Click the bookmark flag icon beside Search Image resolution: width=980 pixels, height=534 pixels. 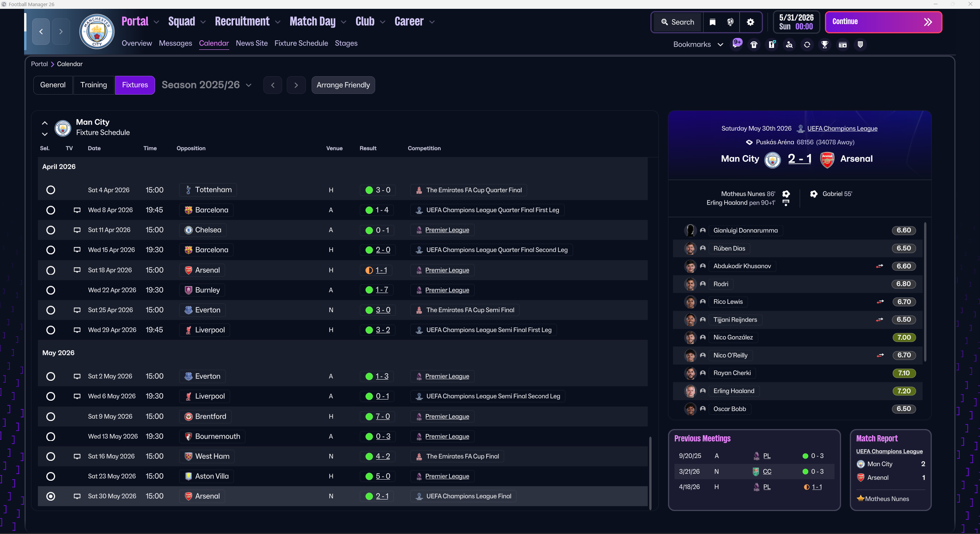[x=712, y=22]
